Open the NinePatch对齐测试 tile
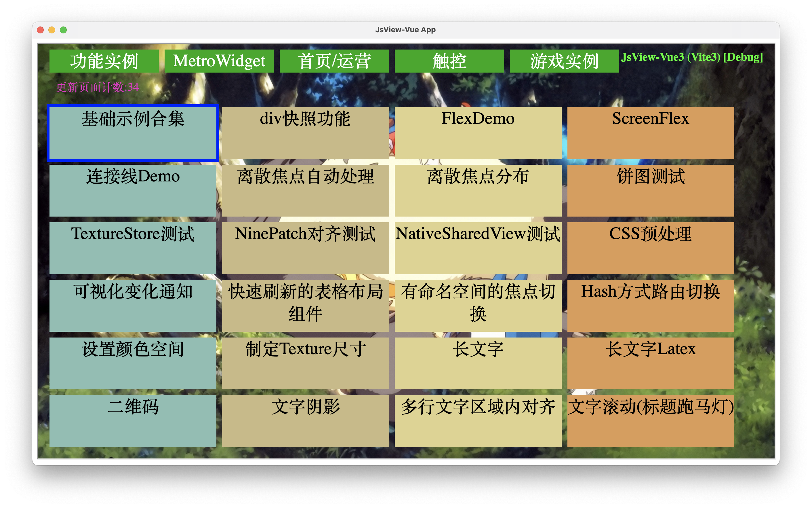 tap(305, 248)
